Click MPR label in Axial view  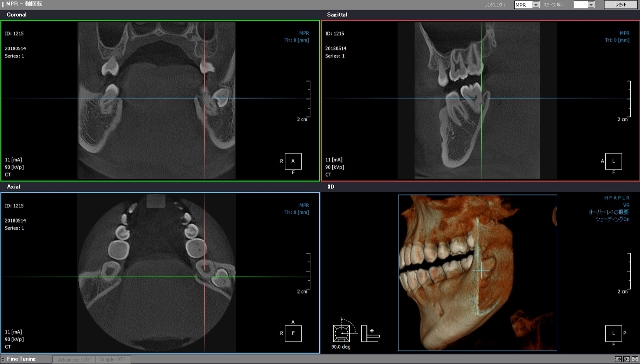304,205
